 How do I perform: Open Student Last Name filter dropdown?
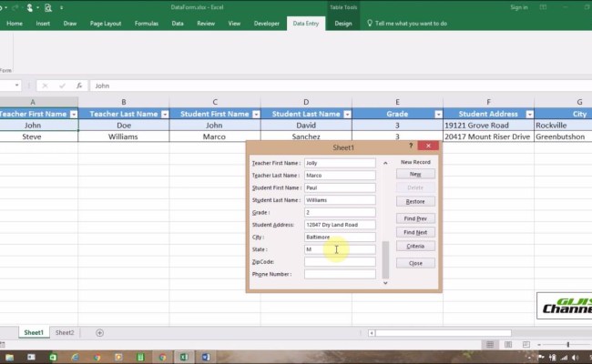(347, 114)
